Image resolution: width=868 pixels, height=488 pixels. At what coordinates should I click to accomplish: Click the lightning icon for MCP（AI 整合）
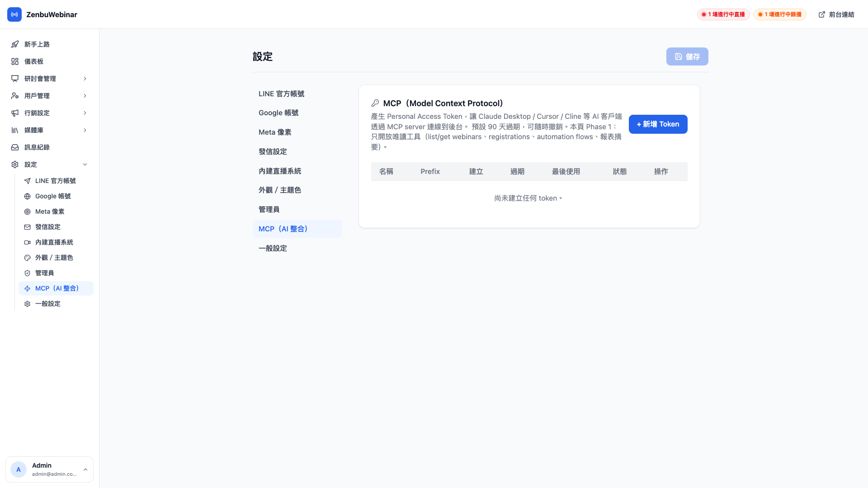pos(28,288)
